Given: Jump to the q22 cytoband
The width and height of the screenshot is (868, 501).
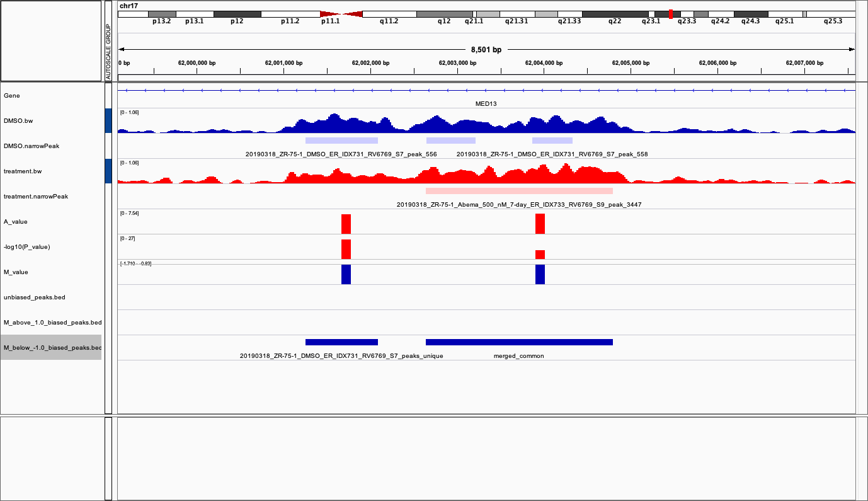Looking at the screenshot, I should (615, 14).
